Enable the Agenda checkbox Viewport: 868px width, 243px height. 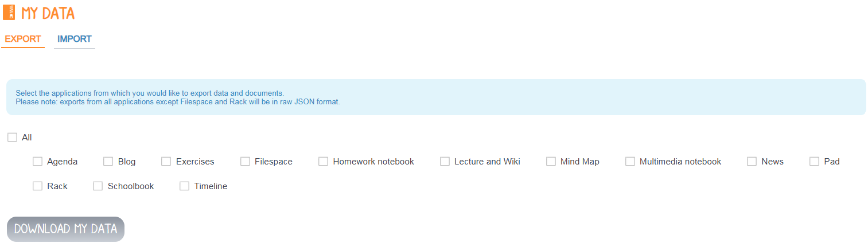pyautogui.click(x=38, y=162)
